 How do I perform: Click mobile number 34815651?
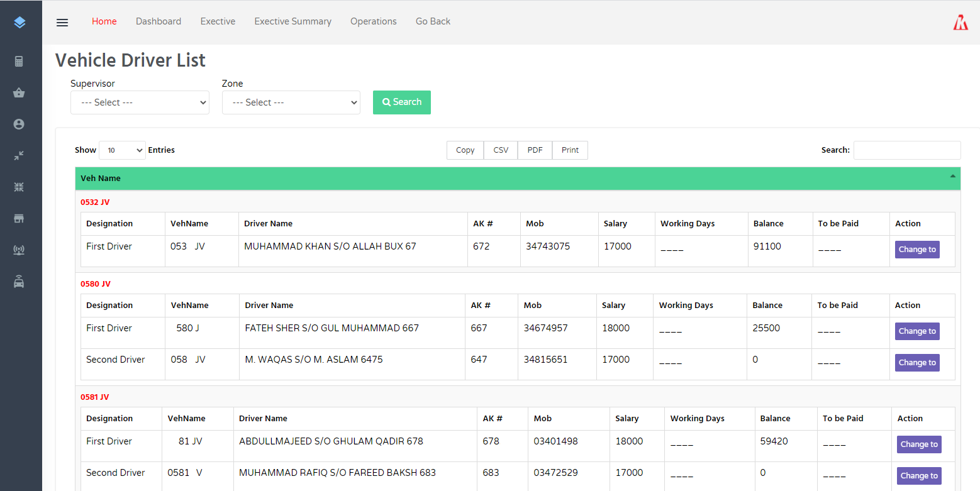[x=546, y=360]
